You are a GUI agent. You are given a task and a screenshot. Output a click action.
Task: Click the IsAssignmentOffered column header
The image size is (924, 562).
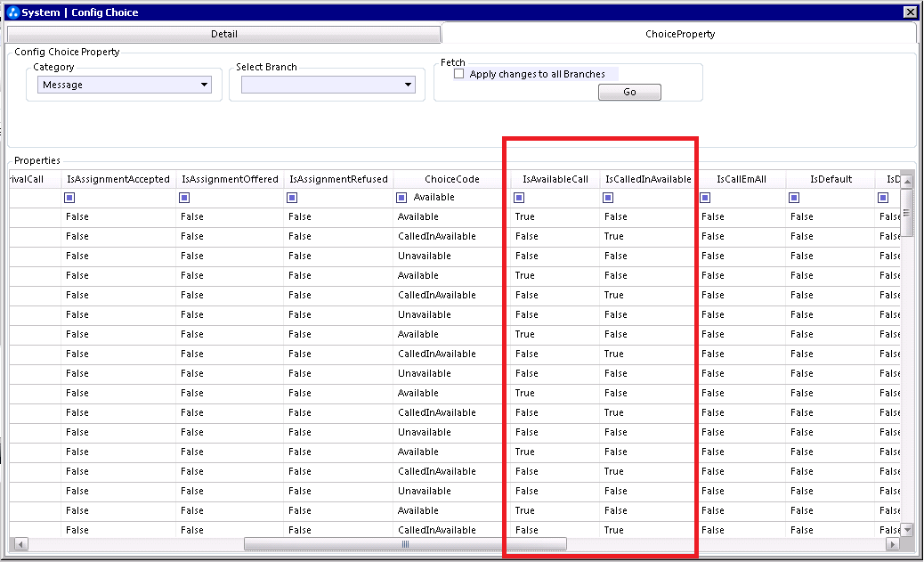tap(230, 179)
